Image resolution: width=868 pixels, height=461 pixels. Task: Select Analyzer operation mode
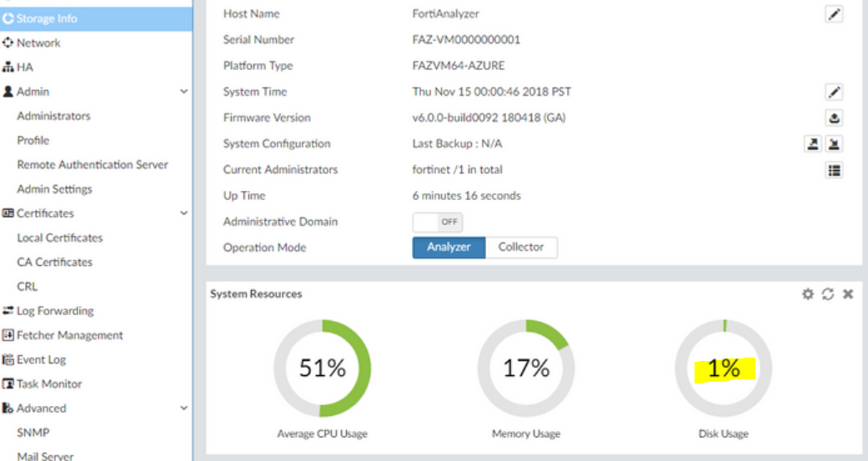coord(449,248)
